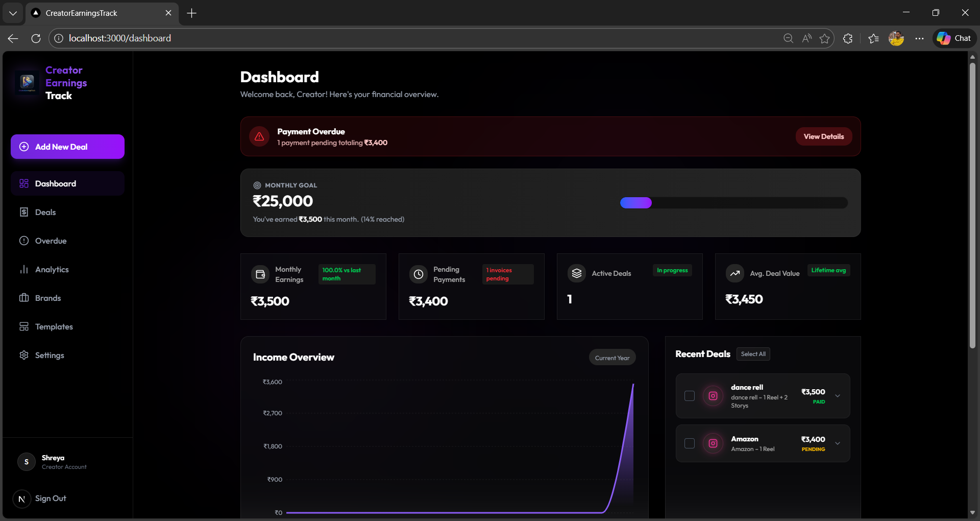Click the Instagram icon on the Amazon deal
The height and width of the screenshot is (521, 980).
point(713,443)
